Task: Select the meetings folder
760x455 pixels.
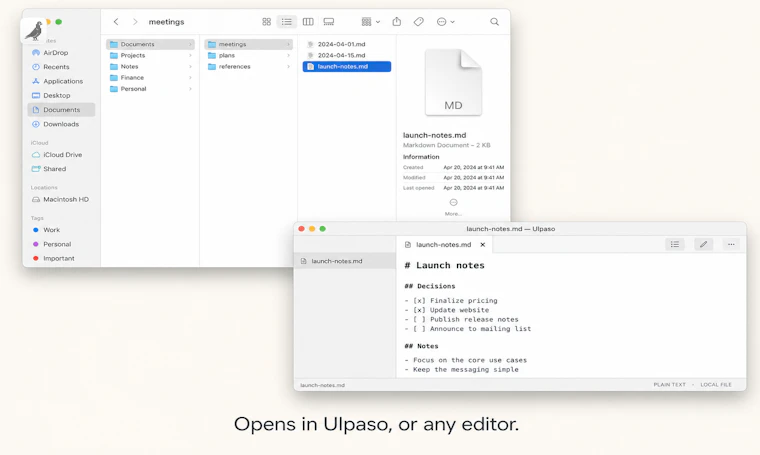Action: pos(249,44)
